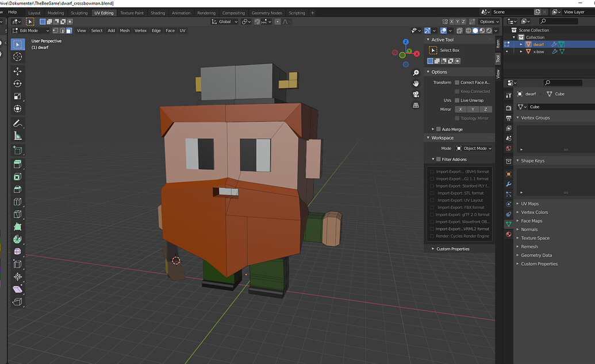Click the pan hand viewport gizmo

[x=416, y=83]
